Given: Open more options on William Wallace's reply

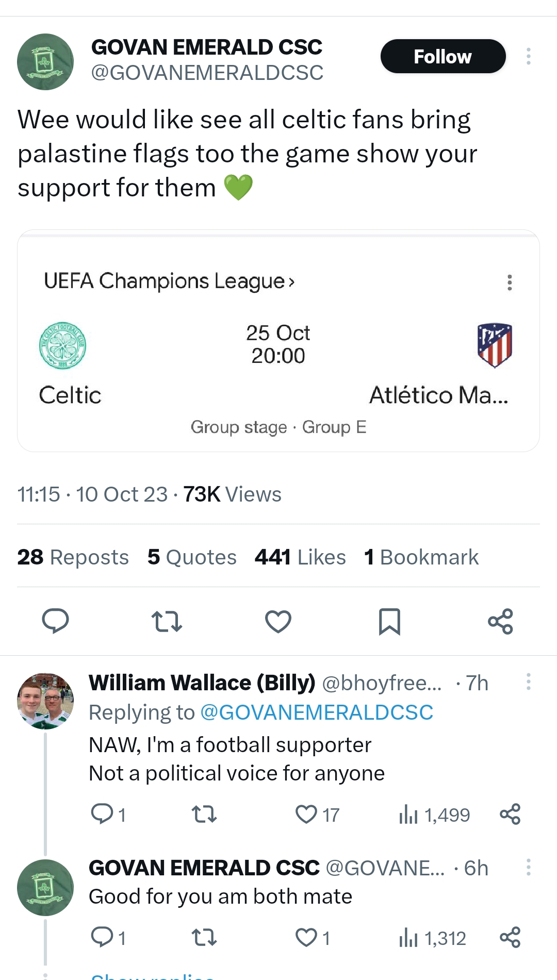Looking at the screenshot, I should click(x=528, y=682).
